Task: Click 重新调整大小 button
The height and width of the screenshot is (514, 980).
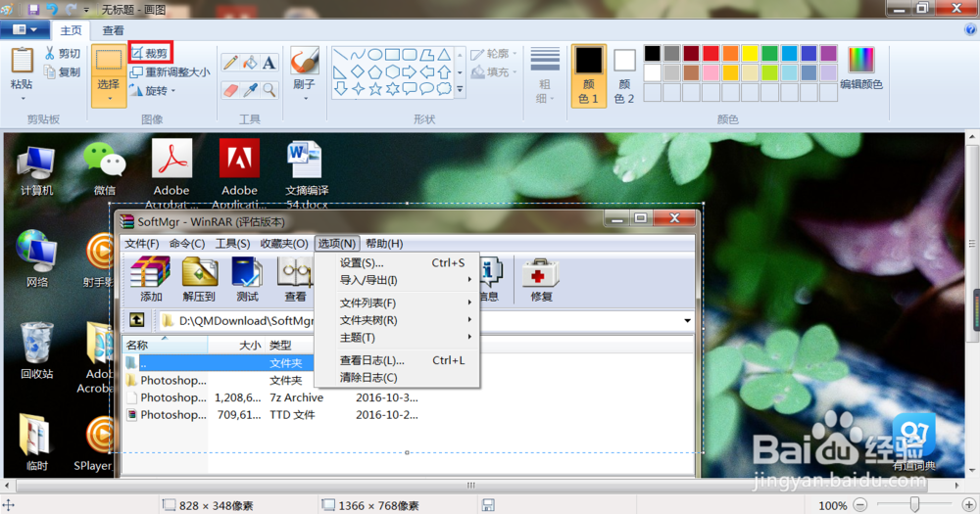Action: [170, 71]
